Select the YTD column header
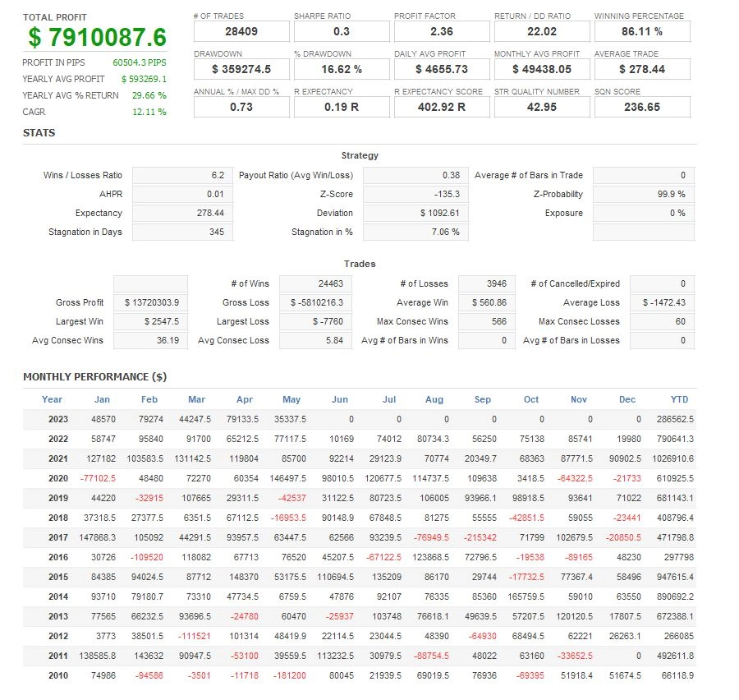This screenshot has height=700, width=739. (x=680, y=399)
